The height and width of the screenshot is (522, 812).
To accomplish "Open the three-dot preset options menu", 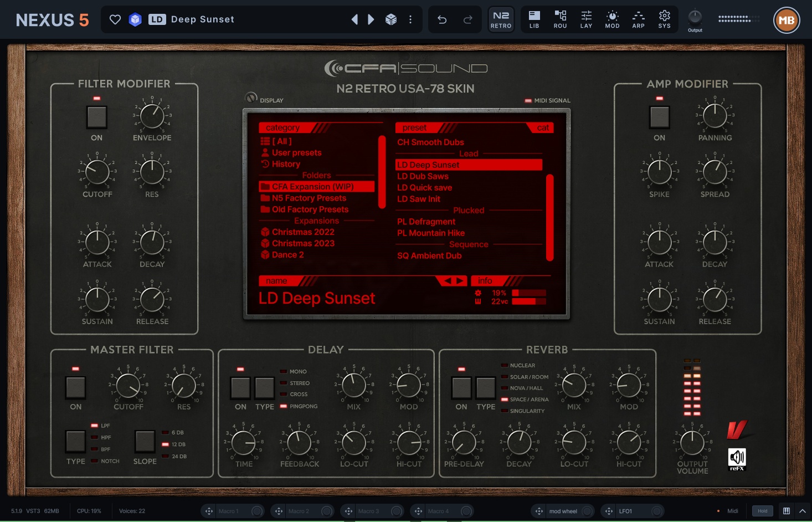I will [x=410, y=20].
